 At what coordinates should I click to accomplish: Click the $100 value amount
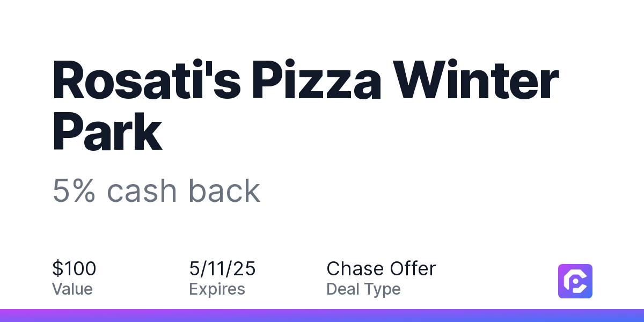[74, 268]
